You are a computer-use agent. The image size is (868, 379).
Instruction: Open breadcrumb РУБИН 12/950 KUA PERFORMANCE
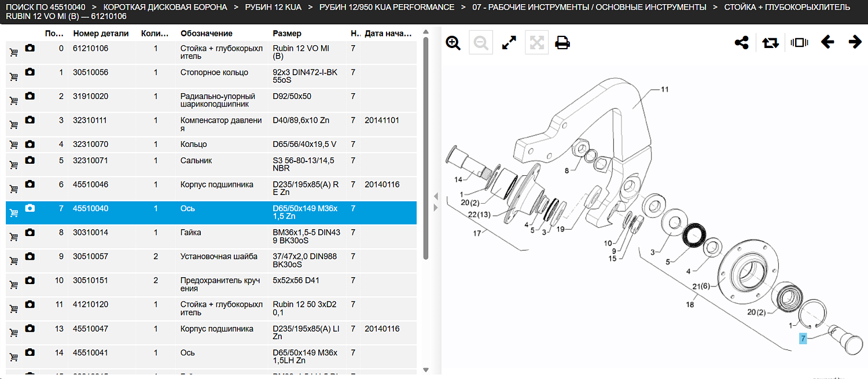pyautogui.click(x=387, y=7)
